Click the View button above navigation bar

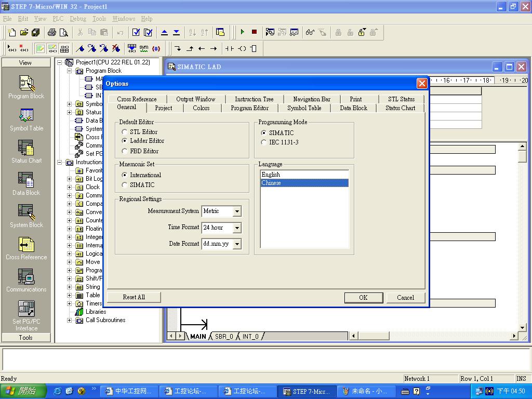point(26,63)
